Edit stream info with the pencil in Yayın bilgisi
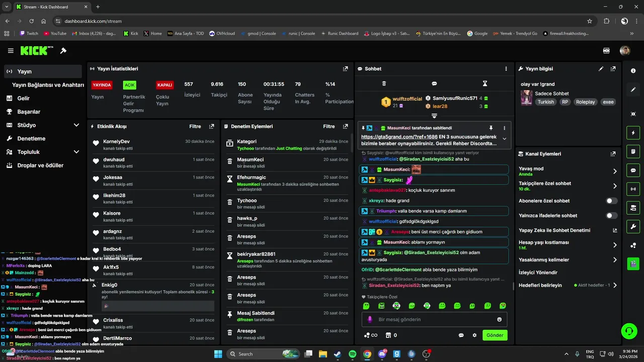 pos(601,69)
